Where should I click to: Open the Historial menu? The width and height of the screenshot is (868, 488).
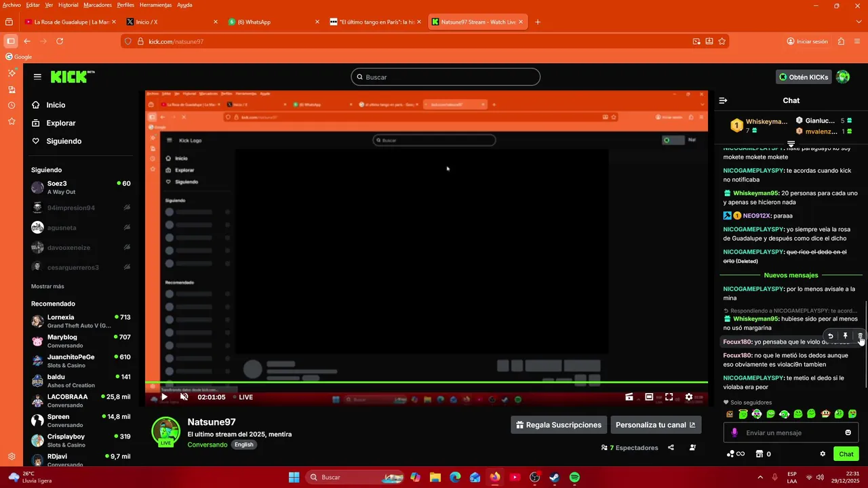click(x=68, y=5)
